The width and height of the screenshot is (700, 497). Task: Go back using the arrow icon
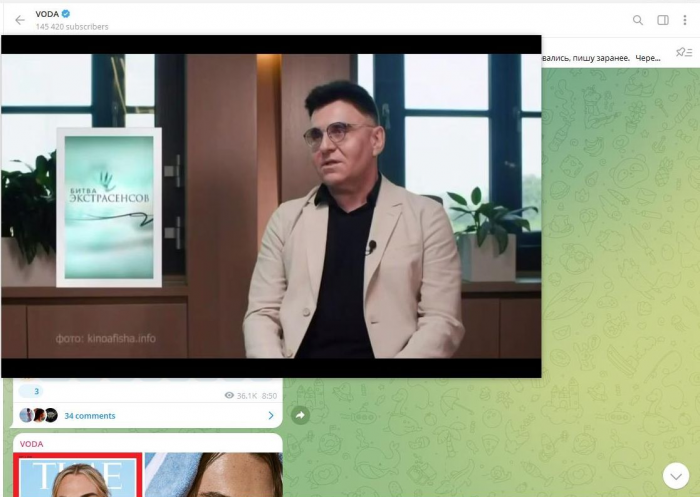[20, 20]
